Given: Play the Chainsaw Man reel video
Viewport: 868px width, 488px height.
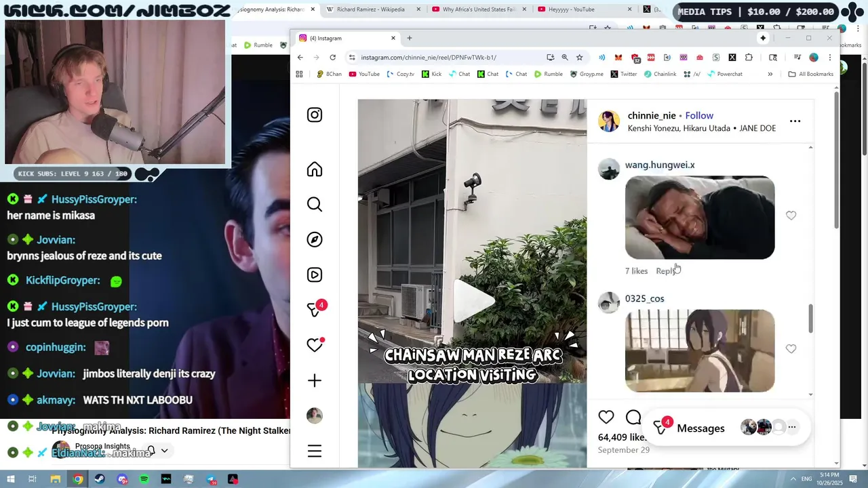Looking at the screenshot, I should pos(473,301).
